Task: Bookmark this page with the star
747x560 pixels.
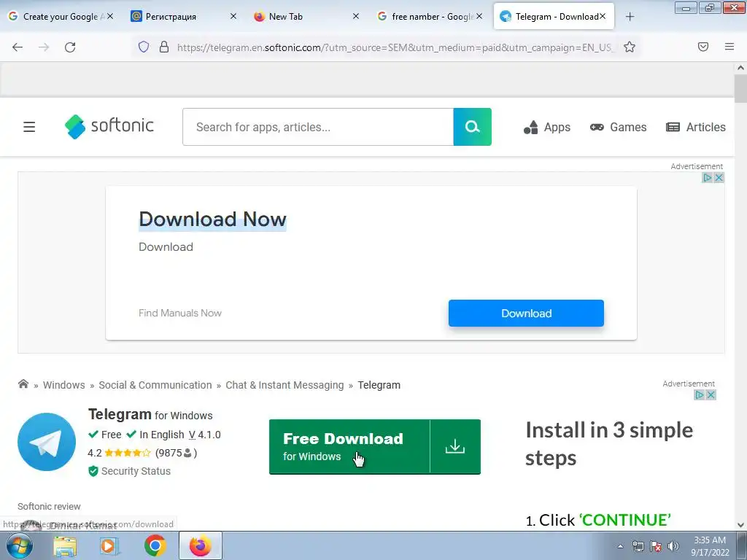Action: click(x=630, y=47)
